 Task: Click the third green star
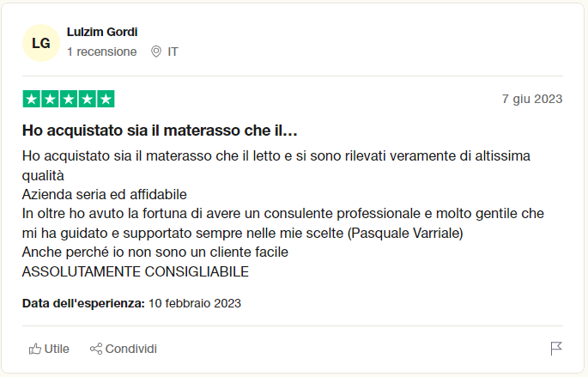[x=69, y=99]
